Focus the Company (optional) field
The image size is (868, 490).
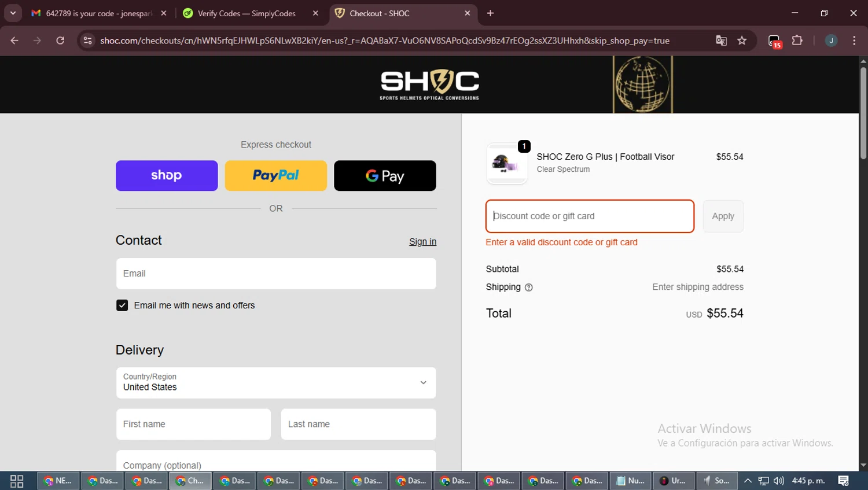pos(276,461)
